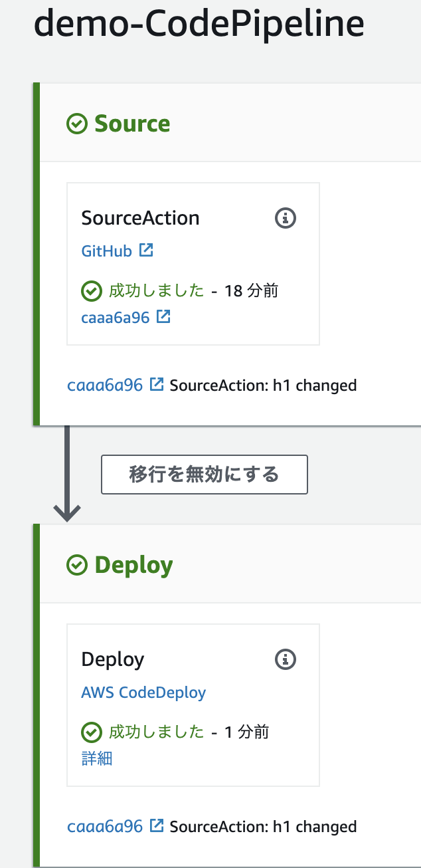Image resolution: width=421 pixels, height=868 pixels.
Task: Click the green success checkmark beside Source
Action: [76, 123]
